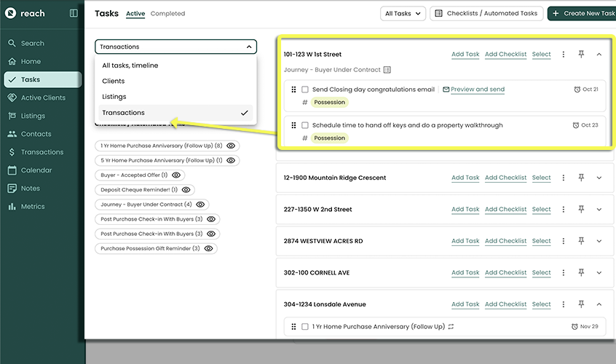This screenshot has width=616, height=364.
Task: Click the Possession tag on the closing email task
Action: point(329,103)
